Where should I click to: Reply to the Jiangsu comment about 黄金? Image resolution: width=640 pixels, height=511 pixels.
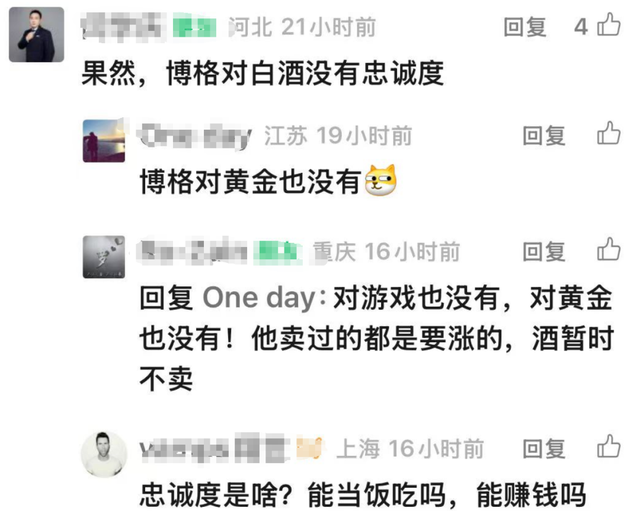pyautogui.click(x=544, y=136)
